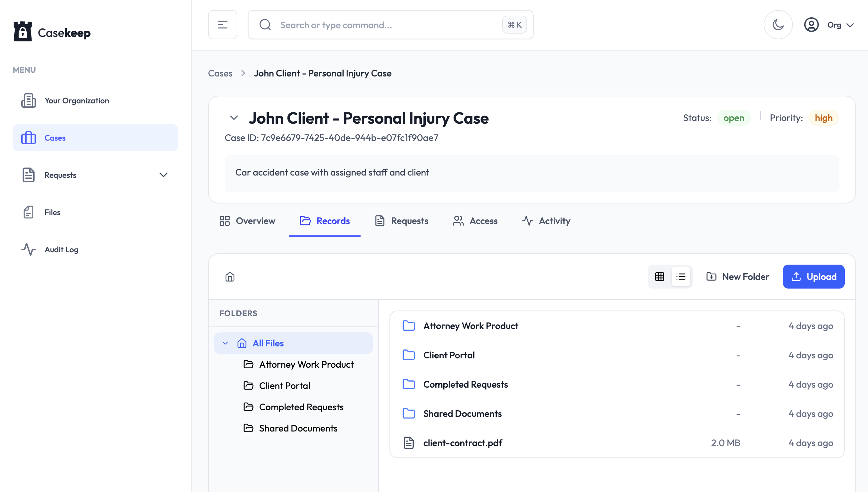Toggle the sidebar with the hamburger icon
The width and height of the screenshot is (868, 492).
click(223, 25)
